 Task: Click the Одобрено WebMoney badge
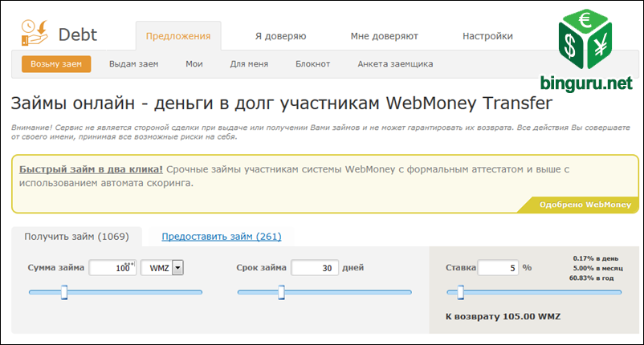pyautogui.click(x=585, y=205)
